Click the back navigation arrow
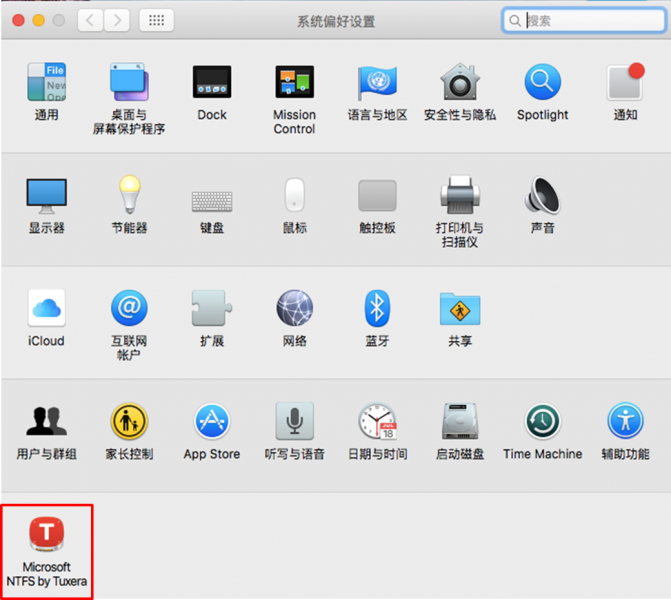Viewport: 671px width, 600px height. point(90,20)
